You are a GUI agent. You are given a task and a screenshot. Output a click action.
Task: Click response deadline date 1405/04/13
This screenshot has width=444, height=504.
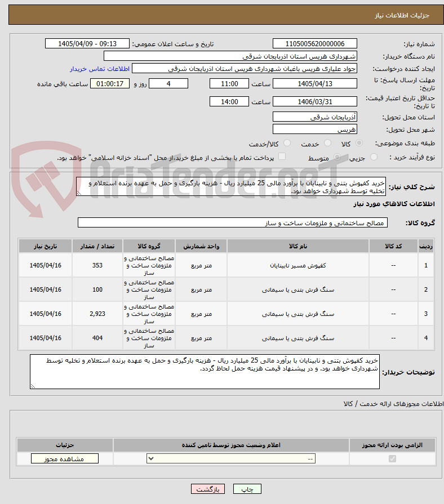(315, 83)
